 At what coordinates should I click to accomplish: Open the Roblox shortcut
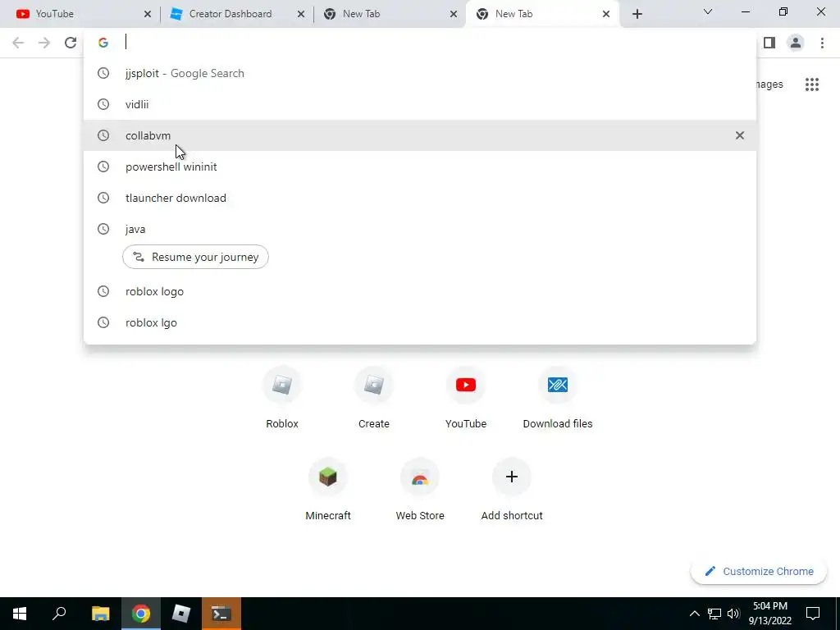(282, 398)
